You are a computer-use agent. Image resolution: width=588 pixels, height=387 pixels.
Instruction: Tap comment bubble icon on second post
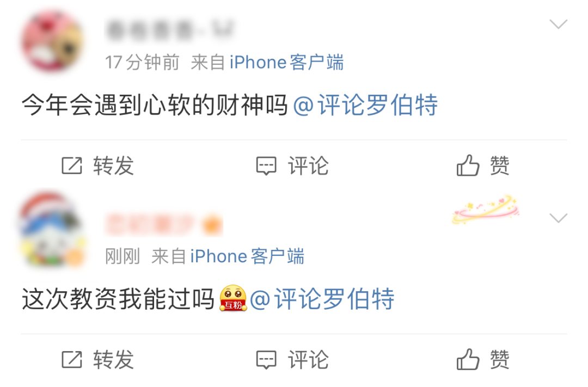(x=266, y=360)
